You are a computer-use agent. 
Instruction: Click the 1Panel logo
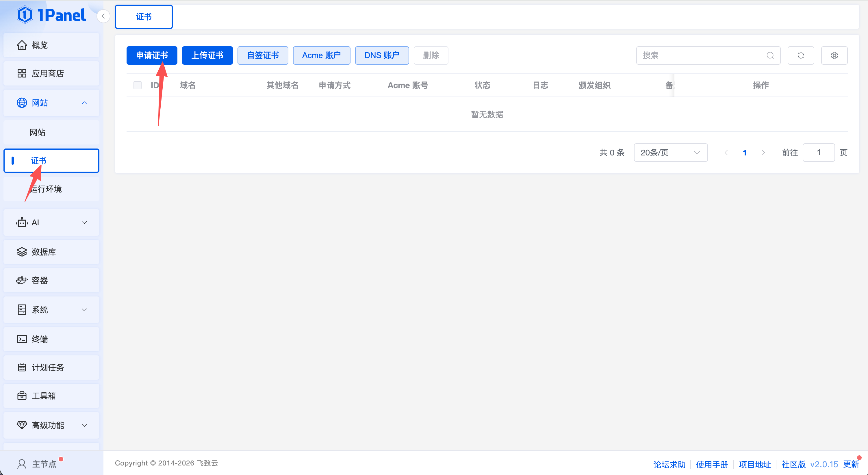tap(51, 15)
